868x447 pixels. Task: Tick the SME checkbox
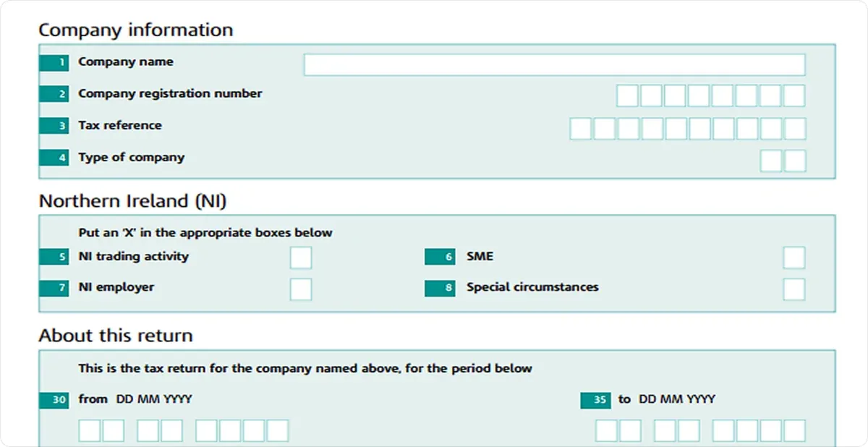[x=794, y=257]
